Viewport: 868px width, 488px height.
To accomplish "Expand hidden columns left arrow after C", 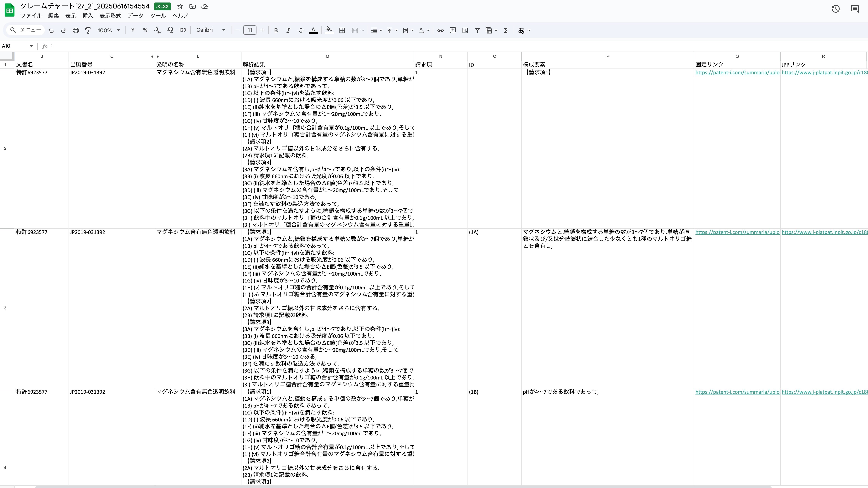I will pos(152,57).
